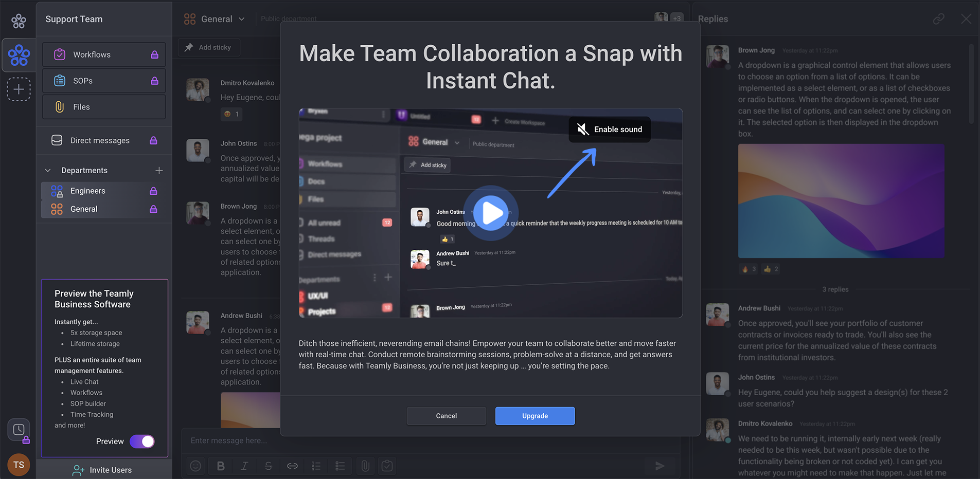Close the Replies panel

click(x=966, y=19)
